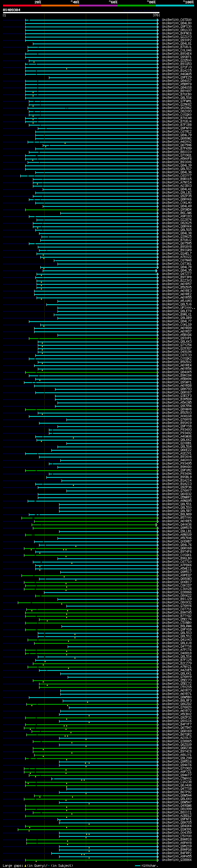Open hit UniRef100_B0FNC6
The image size is (197, 868).
coord(176,33)
